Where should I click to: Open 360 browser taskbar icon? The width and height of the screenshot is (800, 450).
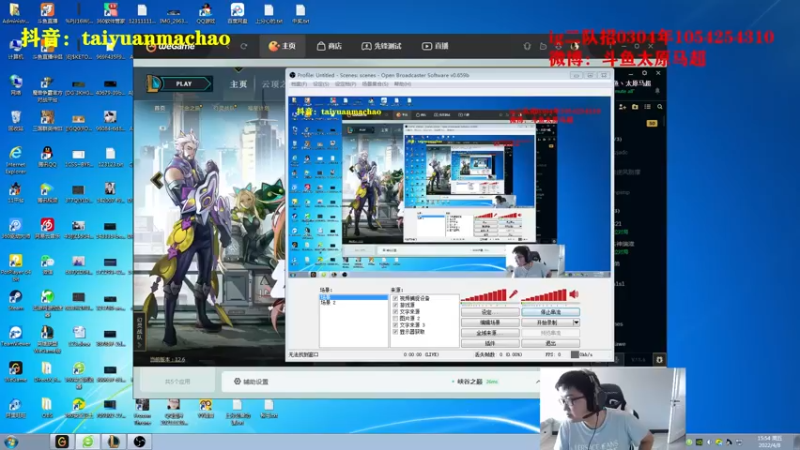88,441
